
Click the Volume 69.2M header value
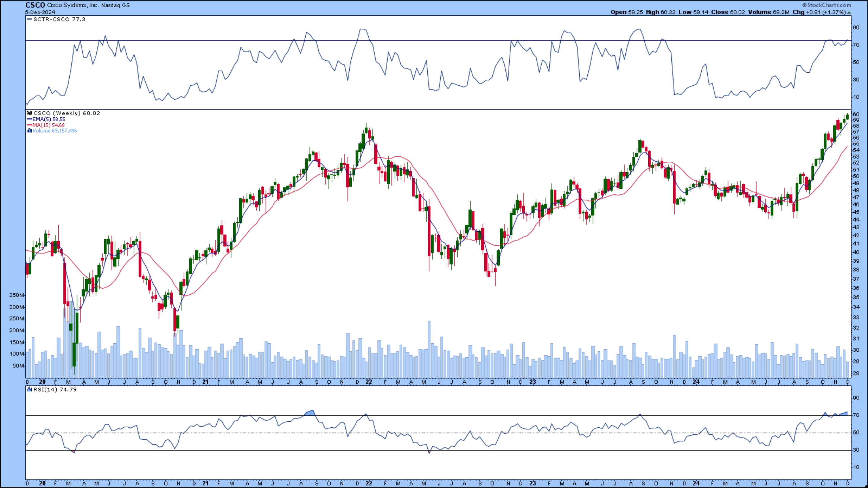click(x=769, y=12)
